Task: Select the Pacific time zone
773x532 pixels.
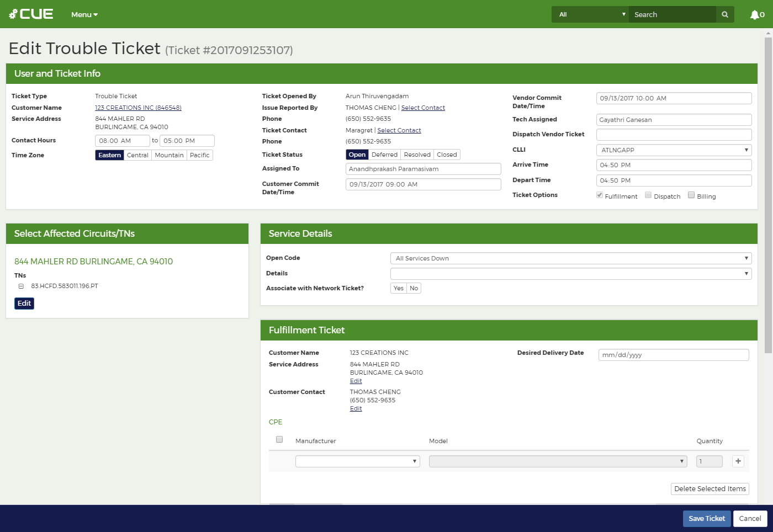Action: 199,156
